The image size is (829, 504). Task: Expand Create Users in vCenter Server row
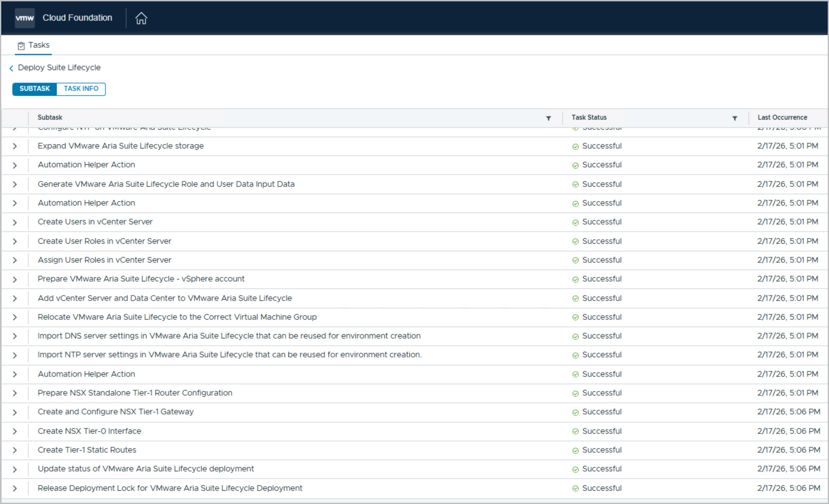[x=15, y=222]
